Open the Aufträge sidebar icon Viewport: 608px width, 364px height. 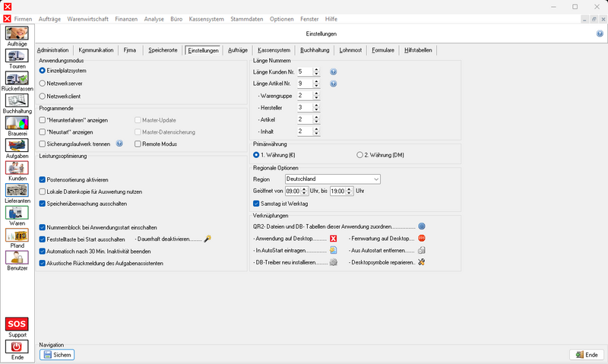17,33
